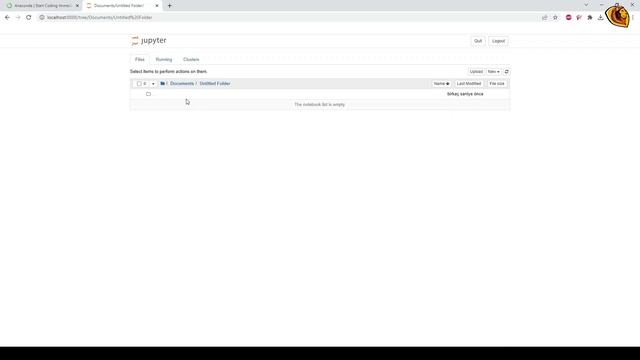Open the new browser tab
The image size is (640, 360).
click(169, 6)
